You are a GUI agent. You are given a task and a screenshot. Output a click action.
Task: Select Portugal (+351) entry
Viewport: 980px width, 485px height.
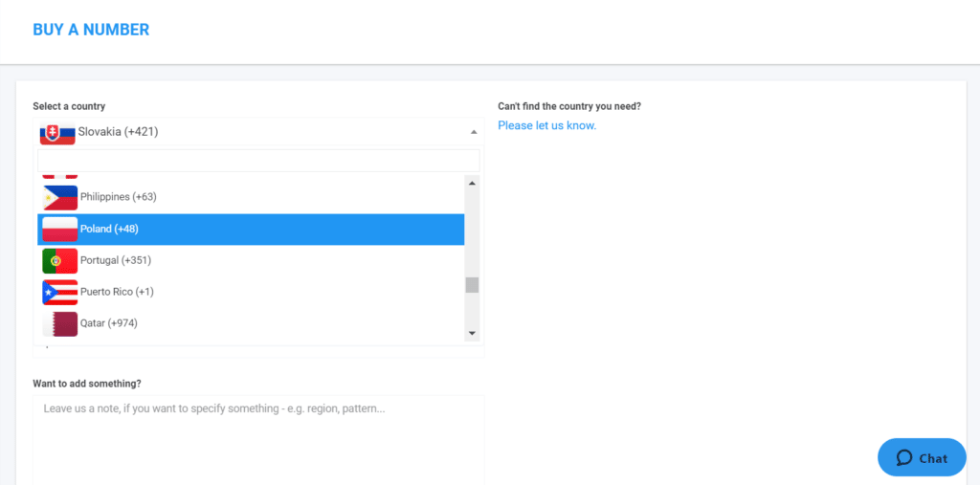(x=251, y=260)
